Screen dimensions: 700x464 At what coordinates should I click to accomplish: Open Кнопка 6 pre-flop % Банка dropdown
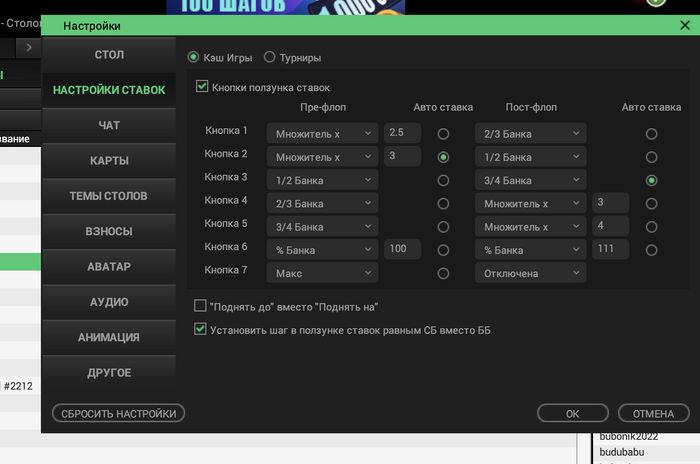(x=322, y=250)
